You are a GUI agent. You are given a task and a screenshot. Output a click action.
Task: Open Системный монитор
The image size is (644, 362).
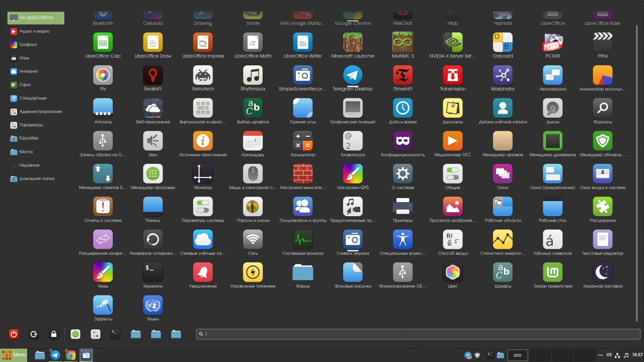coord(303,240)
